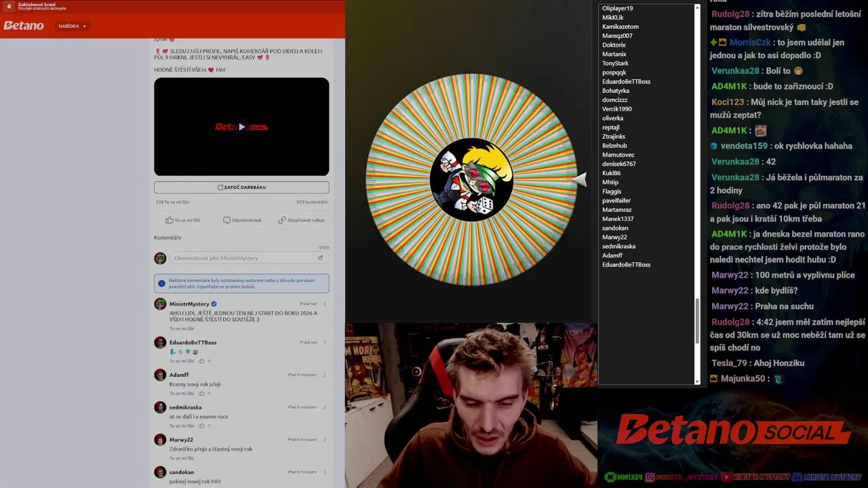Click the ZATOČ DAREBÁKU button
The width and height of the screenshot is (868, 488).
[241, 187]
